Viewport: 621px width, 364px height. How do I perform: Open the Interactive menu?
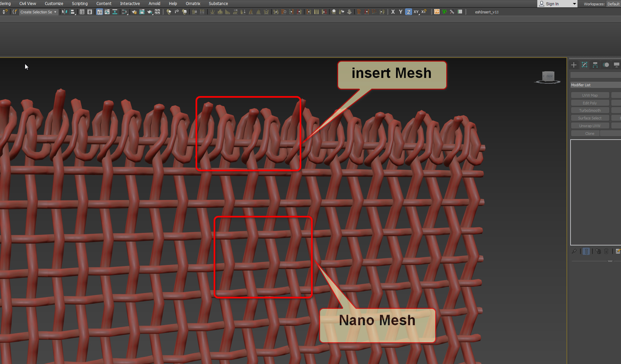130,4
